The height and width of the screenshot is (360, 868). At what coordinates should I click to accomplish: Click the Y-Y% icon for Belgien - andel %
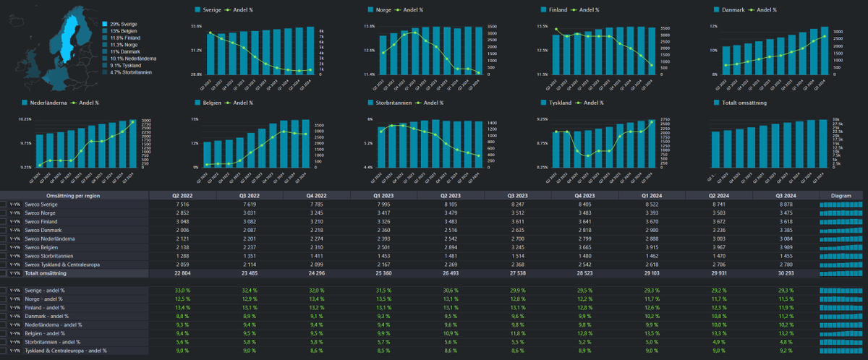click(15, 333)
